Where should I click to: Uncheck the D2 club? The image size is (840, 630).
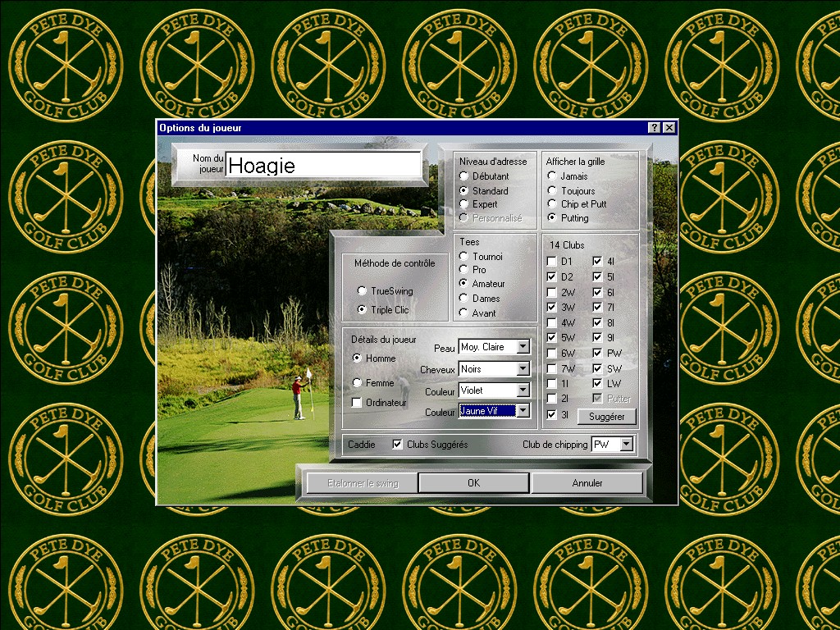click(552, 276)
